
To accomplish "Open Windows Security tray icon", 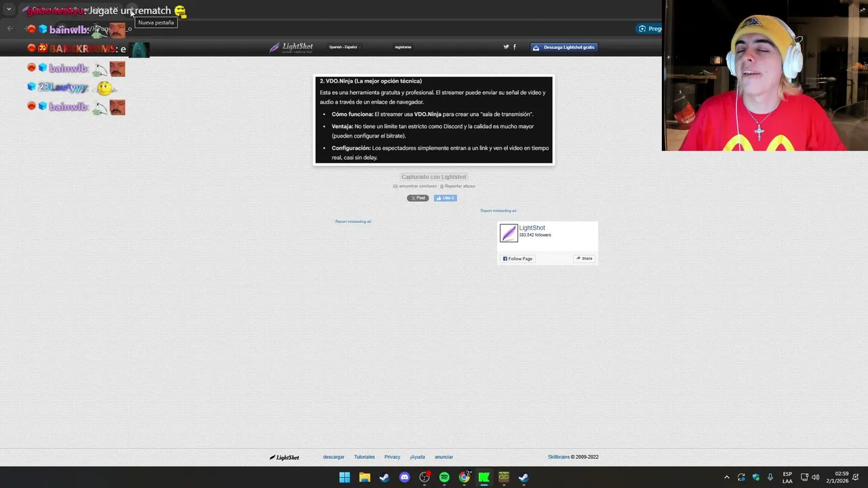I will [756, 477].
